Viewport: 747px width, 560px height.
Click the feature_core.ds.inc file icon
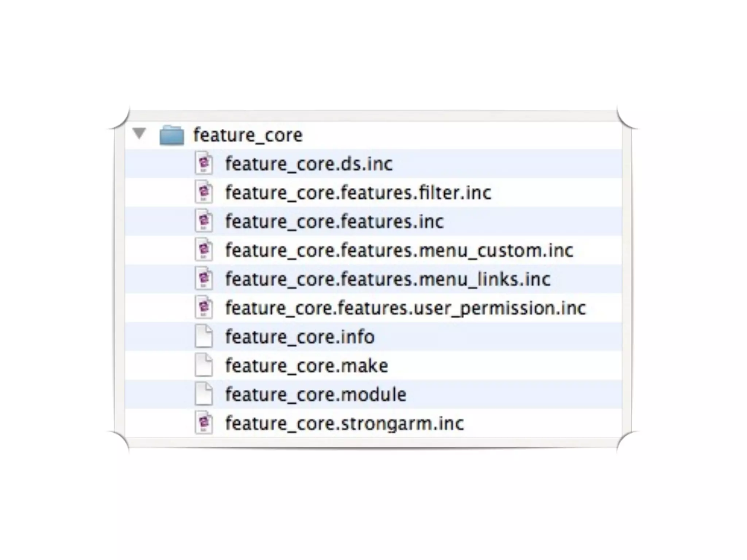[204, 163]
